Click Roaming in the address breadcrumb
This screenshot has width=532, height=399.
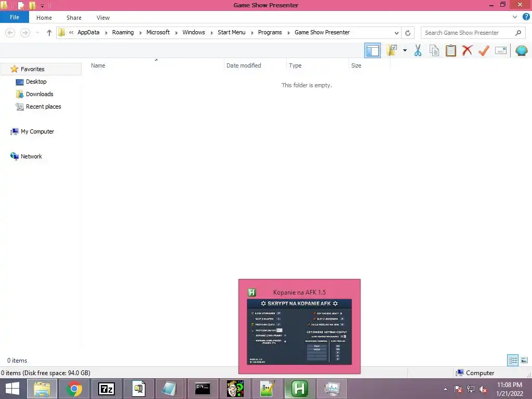tap(123, 32)
